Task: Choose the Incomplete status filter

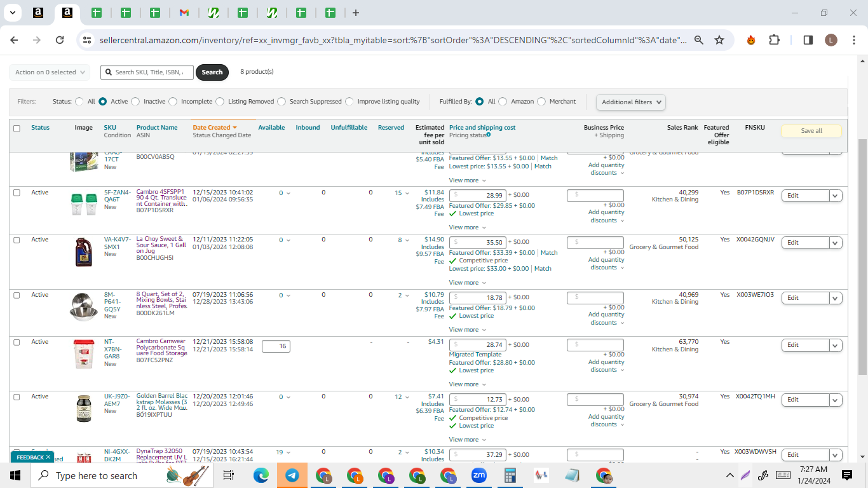Action: pyautogui.click(x=173, y=102)
